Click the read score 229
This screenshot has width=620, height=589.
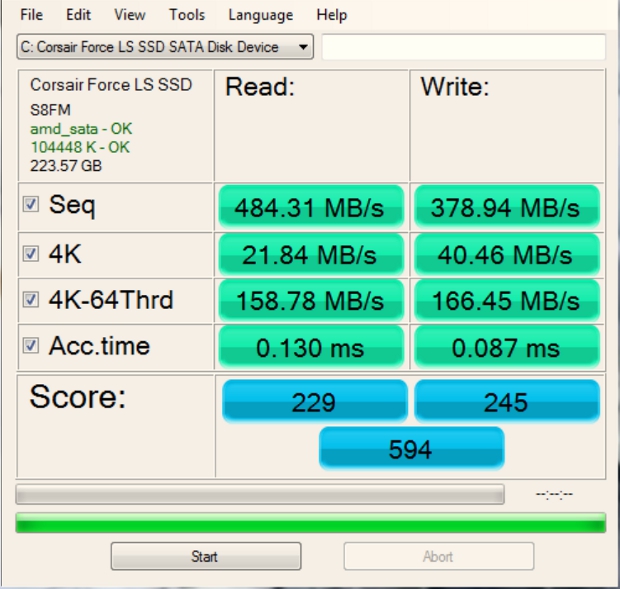(x=314, y=401)
